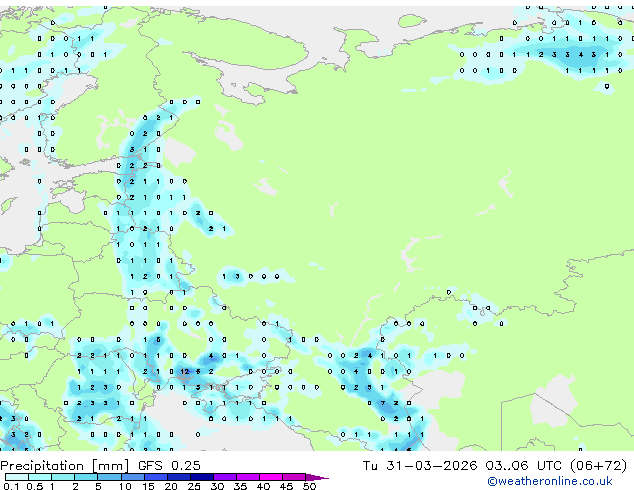The height and width of the screenshot is (490, 634).
Task: Click the '45' legend scale label
Action: [286, 486]
